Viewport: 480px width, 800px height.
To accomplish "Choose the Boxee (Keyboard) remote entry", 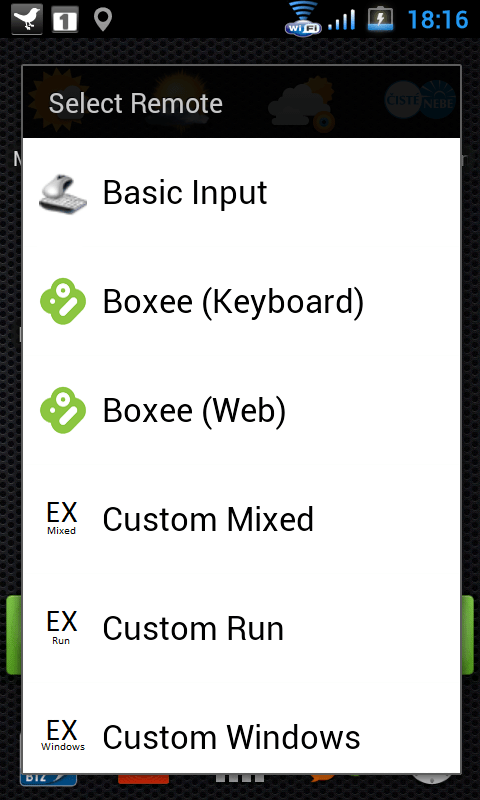I will click(241, 302).
